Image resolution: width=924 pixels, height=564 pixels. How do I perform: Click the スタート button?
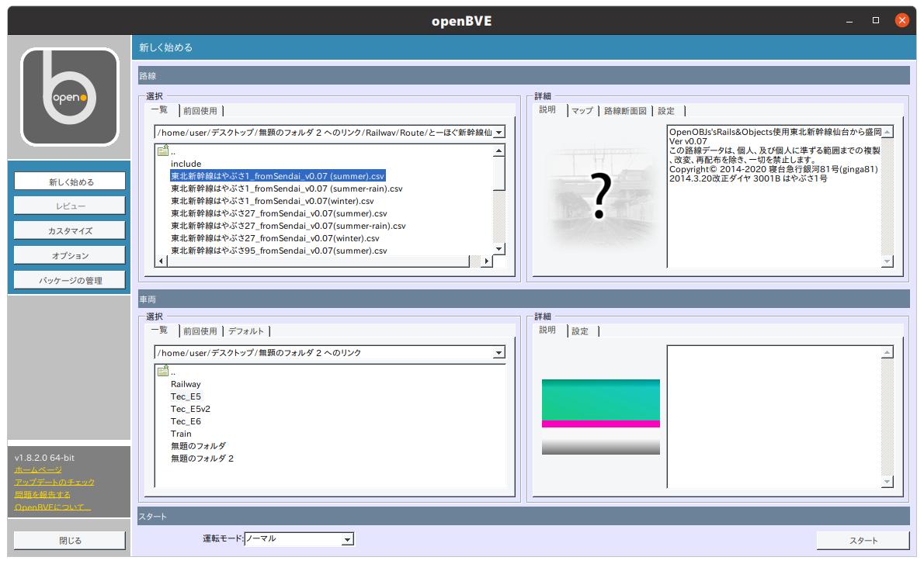[863, 541]
